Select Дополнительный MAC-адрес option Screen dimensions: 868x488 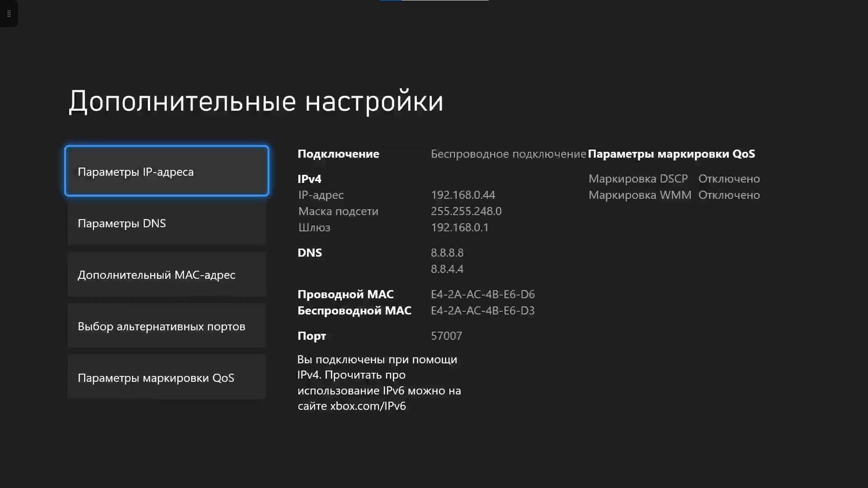coord(166,275)
